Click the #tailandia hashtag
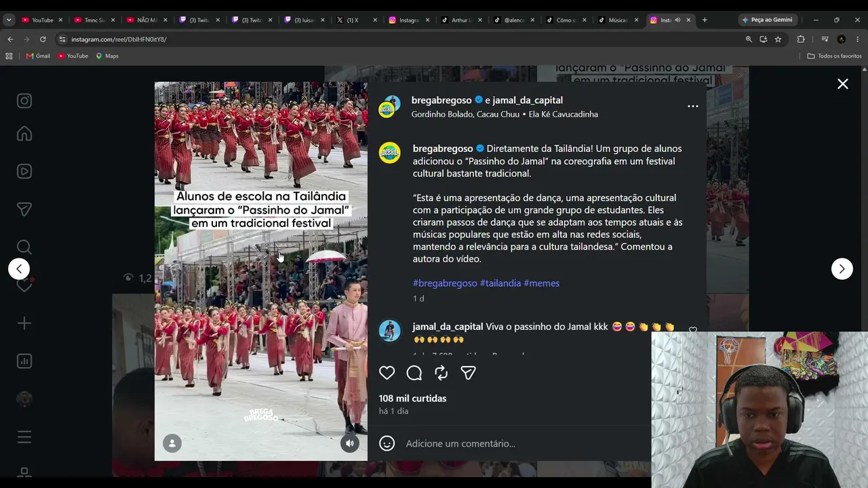This screenshot has width=868, height=488. [x=500, y=283]
